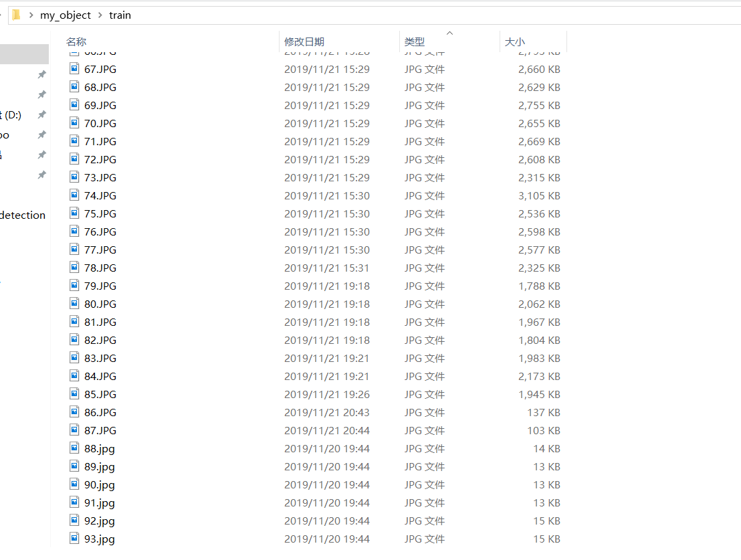Click the file icon of 82.JPG

[x=74, y=340]
